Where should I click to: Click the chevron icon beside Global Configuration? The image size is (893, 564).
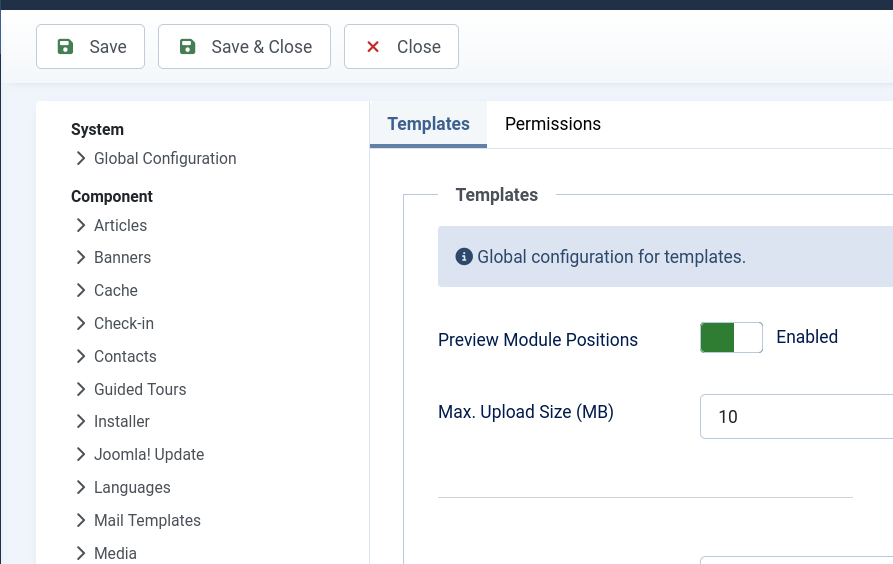point(80,158)
